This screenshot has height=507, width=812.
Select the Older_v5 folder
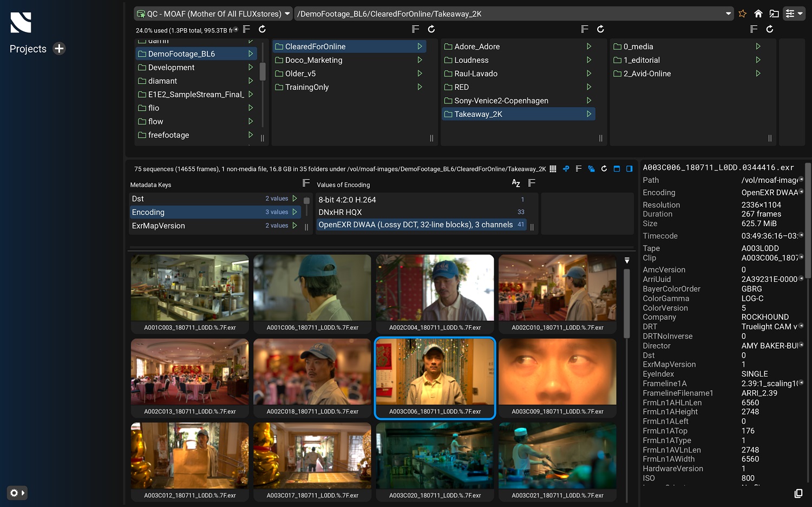click(x=349, y=74)
